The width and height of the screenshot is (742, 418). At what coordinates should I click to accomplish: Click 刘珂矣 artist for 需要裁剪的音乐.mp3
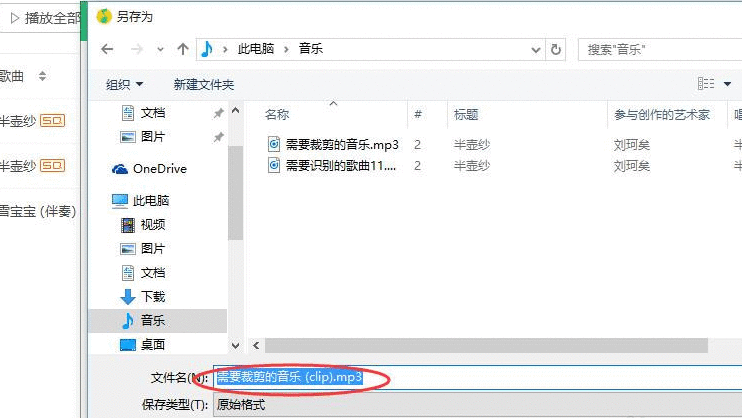tap(631, 145)
